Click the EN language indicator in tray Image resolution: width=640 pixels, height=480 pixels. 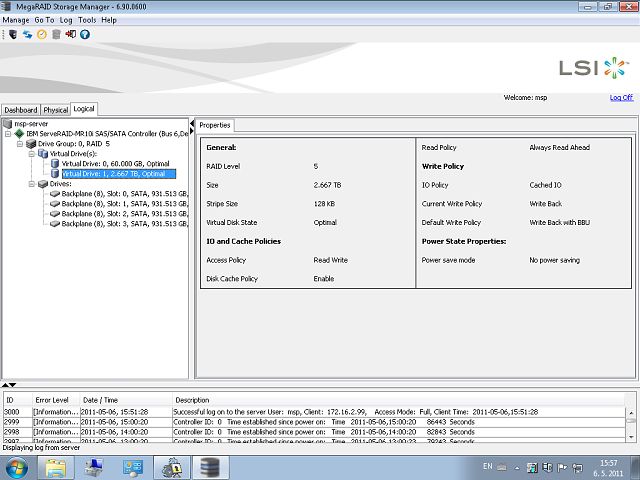click(x=487, y=466)
